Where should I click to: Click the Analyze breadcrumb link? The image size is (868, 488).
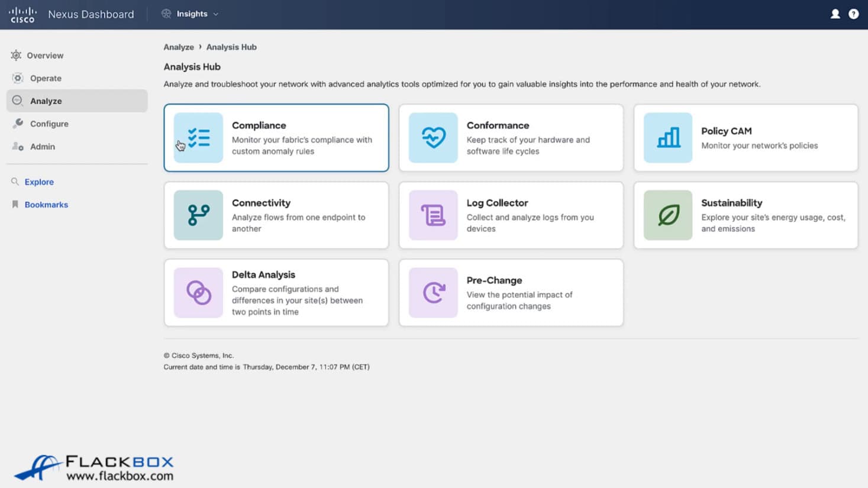tap(179, 47)
